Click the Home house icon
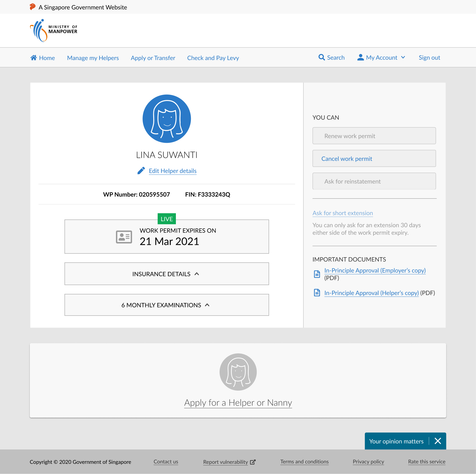 (x=33, y=58)
